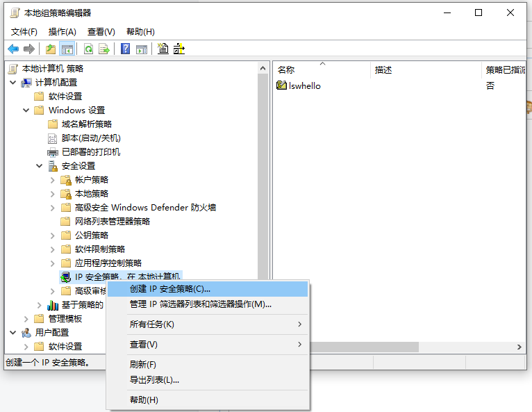Click the 基于策略的 QoS bar chart icon
This screenshot has width=532, height=412.
click(53, 305)
